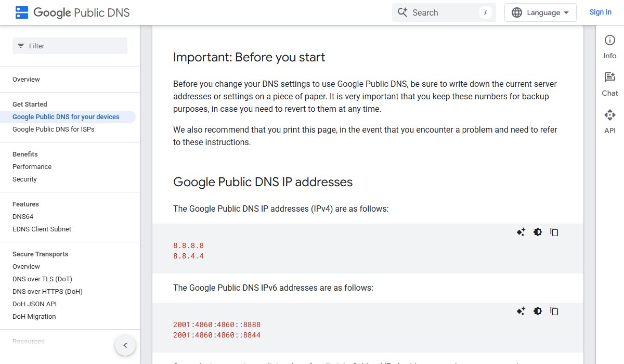Click the search magnifier sparkle icon
The width and height of the screenshot is (624, 364).
click(x=402, y=12)
